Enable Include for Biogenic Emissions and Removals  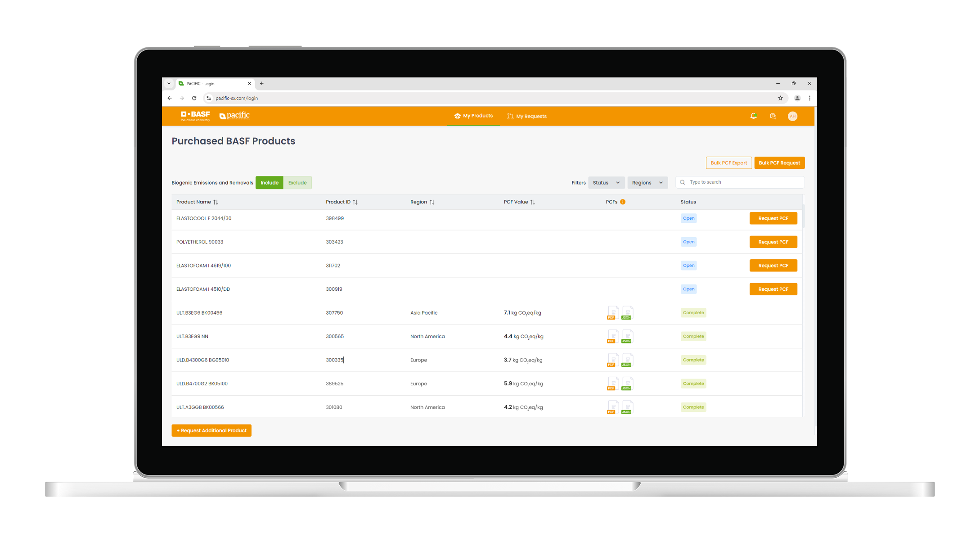270,182
